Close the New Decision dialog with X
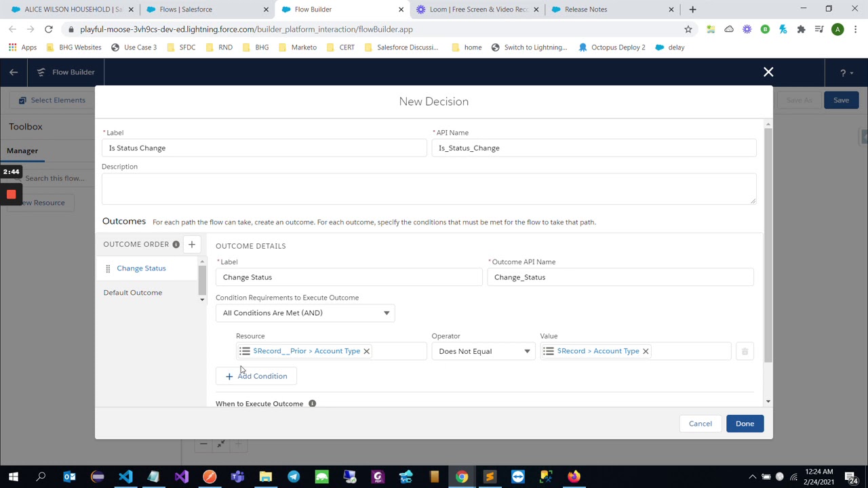This screenshot has width=868, height=488. coord(768,72)
